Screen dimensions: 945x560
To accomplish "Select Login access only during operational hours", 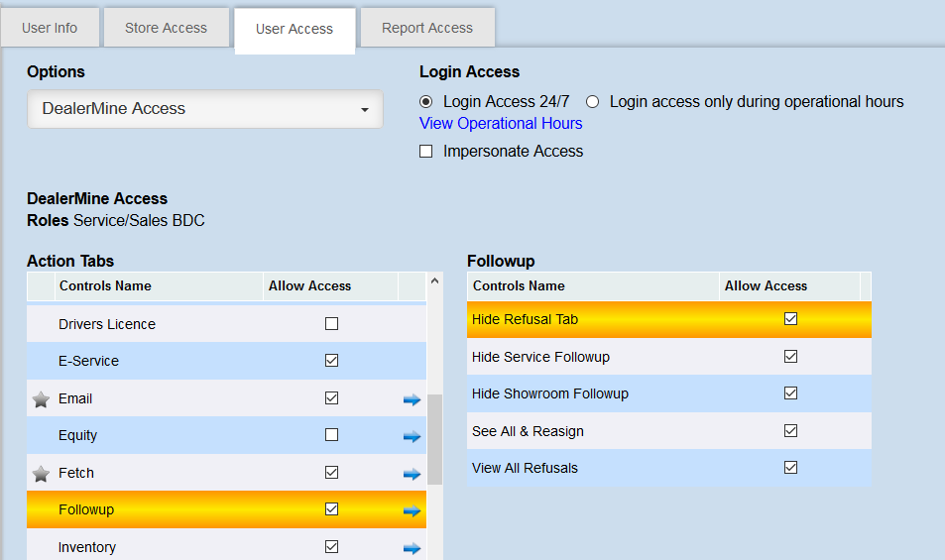I will click(593, 101).
